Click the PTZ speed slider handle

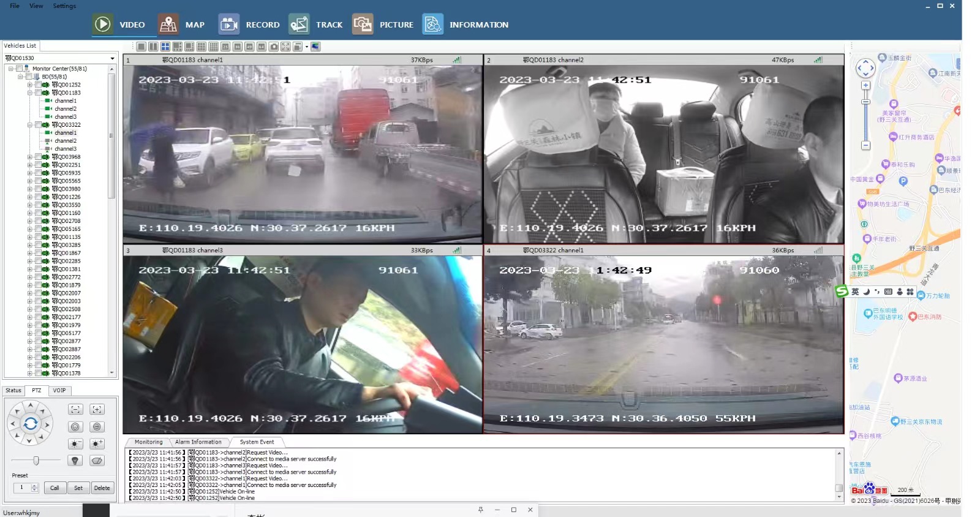coord(36,460)
